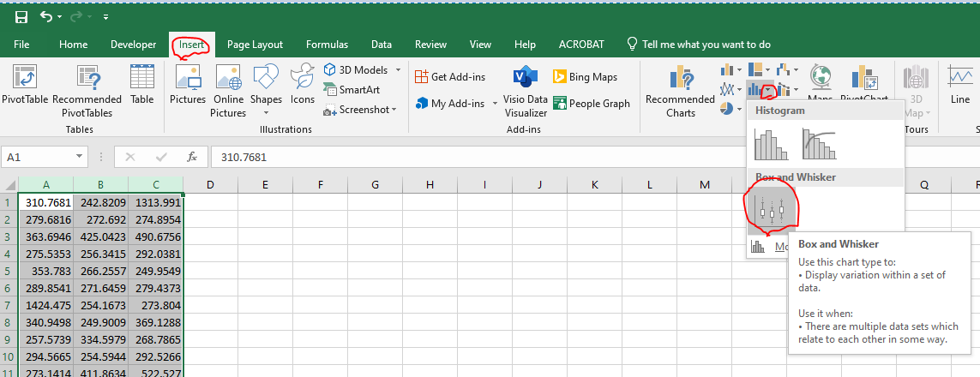This screenshot has width=980, height=377.
Task: Launch Visio Data Visualizer add-in
Action: [x=526, y=92]
